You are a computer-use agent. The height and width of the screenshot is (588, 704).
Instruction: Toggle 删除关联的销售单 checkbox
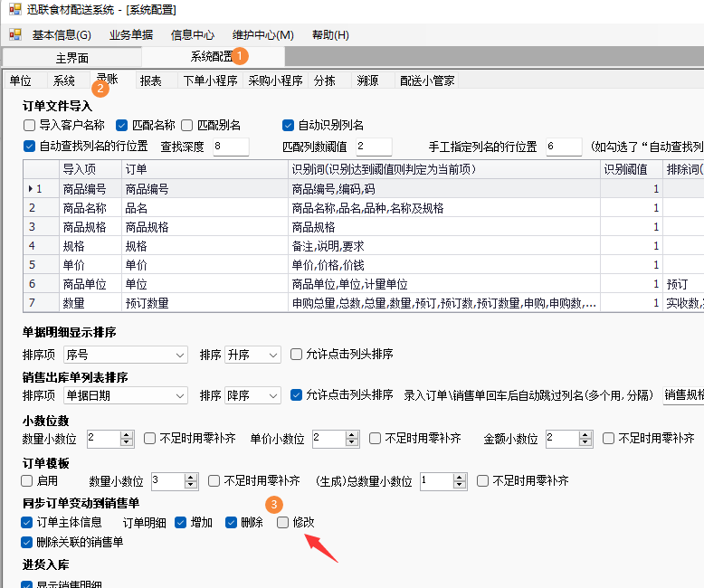pyautogui.click(x=26, y=542)
